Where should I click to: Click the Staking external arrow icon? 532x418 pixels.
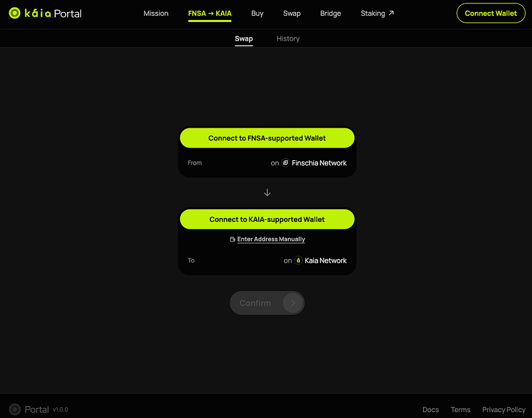pyautogui.click(x=391, y=13)
